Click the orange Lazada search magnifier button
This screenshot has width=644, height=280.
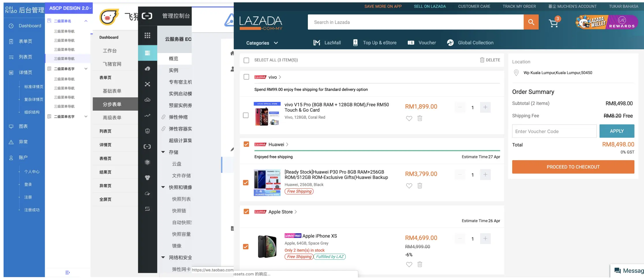pyautogui.click(x=531, y=22)
